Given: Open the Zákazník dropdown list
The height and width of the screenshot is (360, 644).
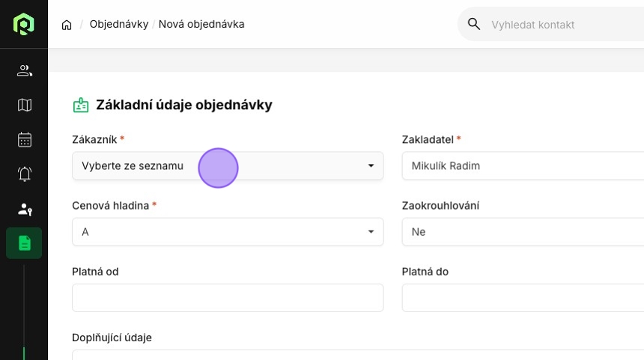Looking at the screenshot, I should [228, 166].
